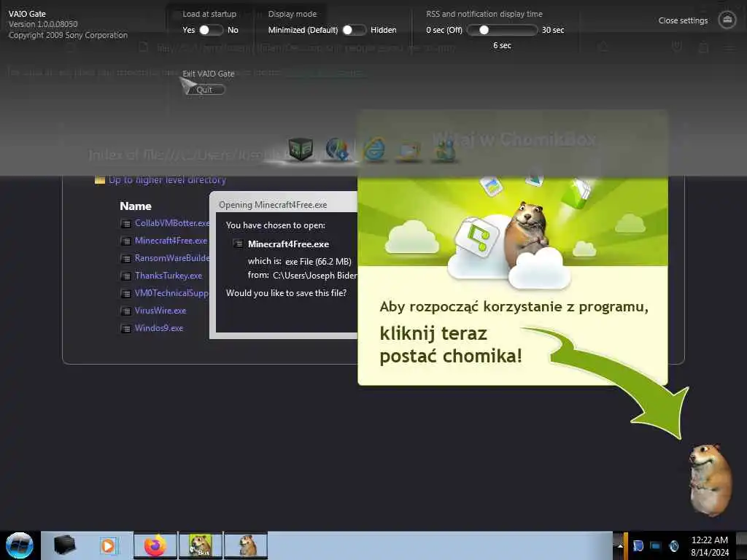Screen dimensions: 747x560
Task: Click the 'Would you like to save this file?' text
Action: pos(286,293)
